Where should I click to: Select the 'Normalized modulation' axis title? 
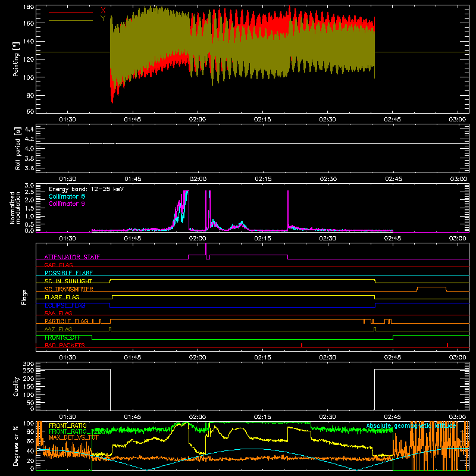15,208
